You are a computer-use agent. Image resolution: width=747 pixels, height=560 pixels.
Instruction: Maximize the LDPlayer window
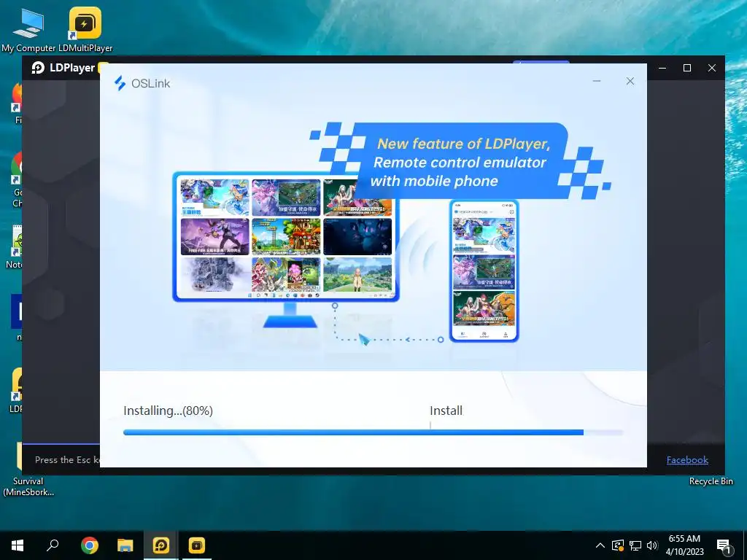click(687, 68)
